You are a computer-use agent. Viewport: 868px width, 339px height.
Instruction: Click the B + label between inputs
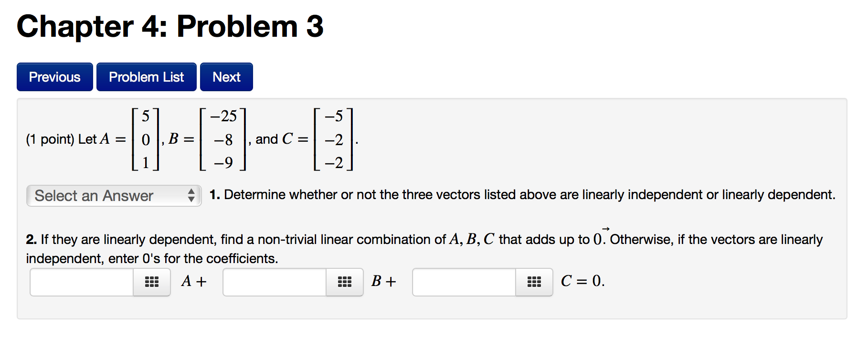(x=384, y=281)
